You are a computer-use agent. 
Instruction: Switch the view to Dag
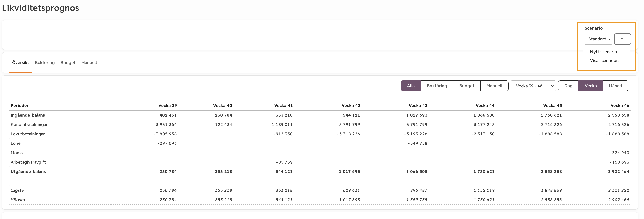coord(568,86)
